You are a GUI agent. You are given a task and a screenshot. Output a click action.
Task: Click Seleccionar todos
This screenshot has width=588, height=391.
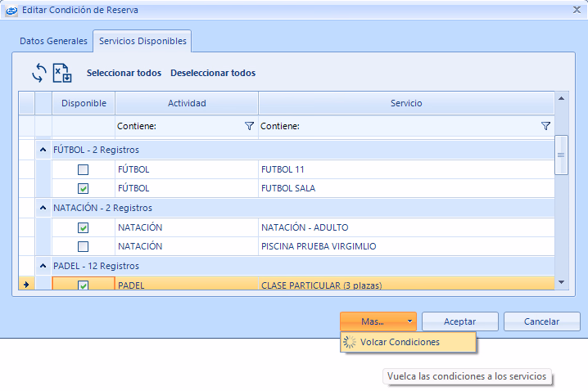pyautogui.click(x=124, y=73)
